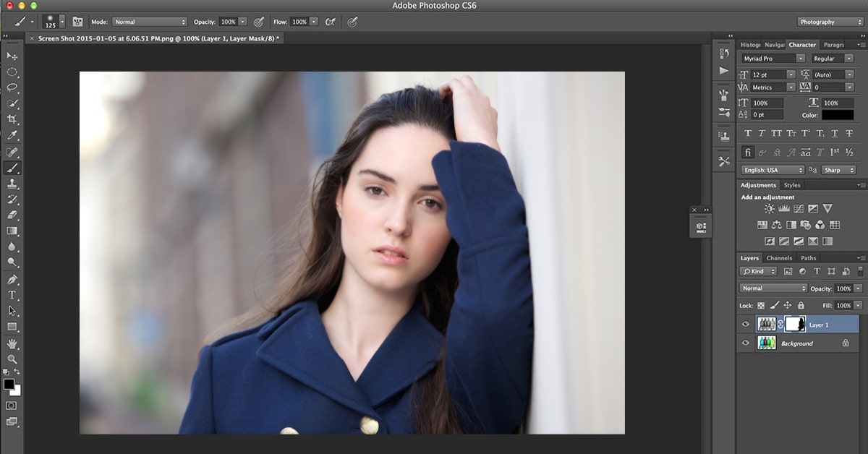The image size is (868, 454).
Task: Hide Layer 1 with eye icon
Action: coord(746,325)
